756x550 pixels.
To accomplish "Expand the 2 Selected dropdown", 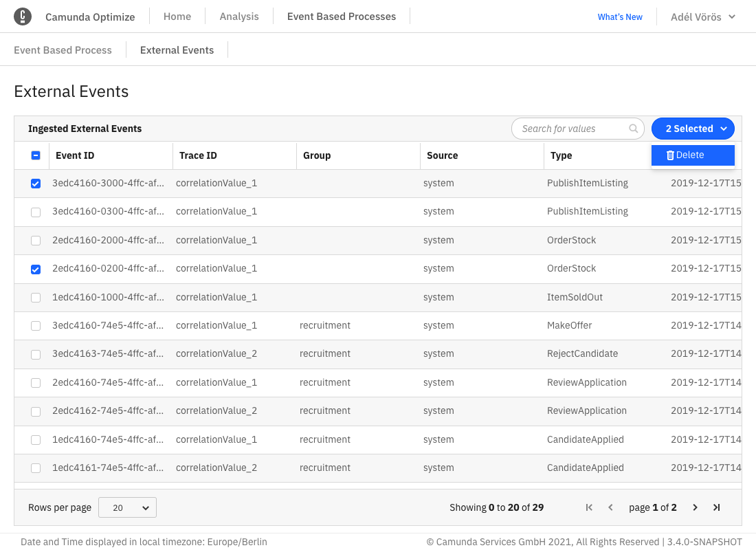I will coord(693,129).
